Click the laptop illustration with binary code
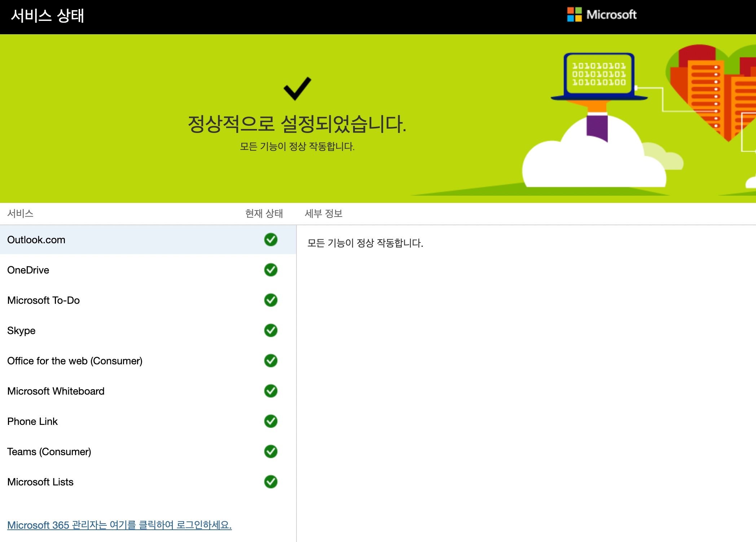The width and height of the screenshot is (756, 542). click(x=599, y=77)
